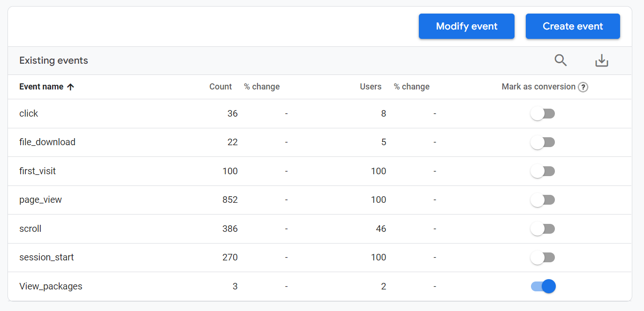The width and height of the screenshot is (644, 311).
Task: Enable session_start conversion switch
Action: click(543, 257)
